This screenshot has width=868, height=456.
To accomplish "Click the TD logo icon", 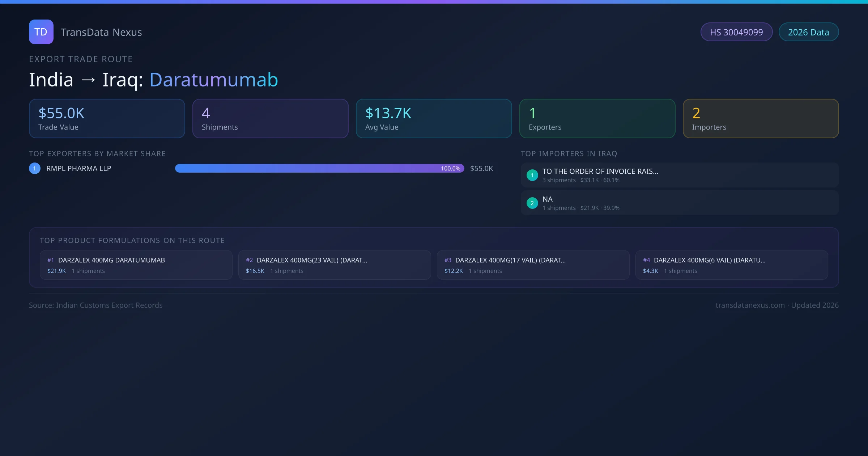I will click(41, 32).
